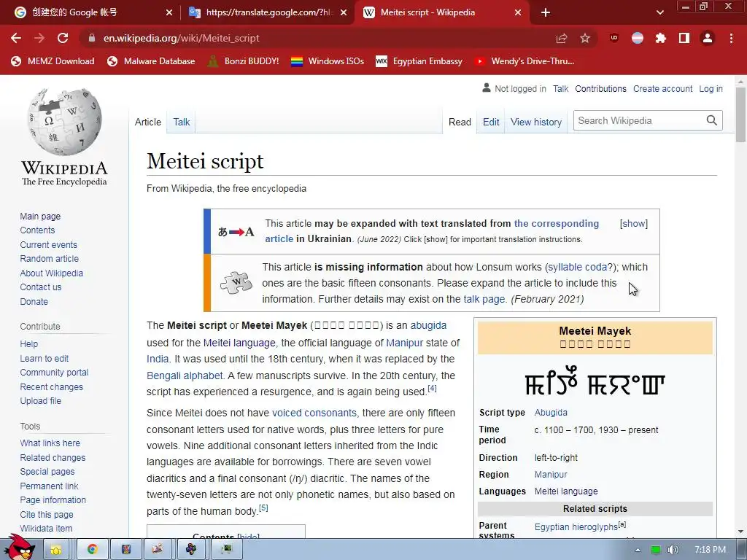Open the Angry Birds start button
This screenshot has height=560, width=747.
pyautogui.click(x=19, y=548)
